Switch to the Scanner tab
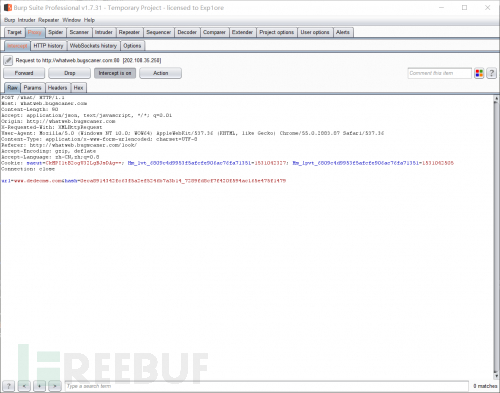 [x=79, y=32]
